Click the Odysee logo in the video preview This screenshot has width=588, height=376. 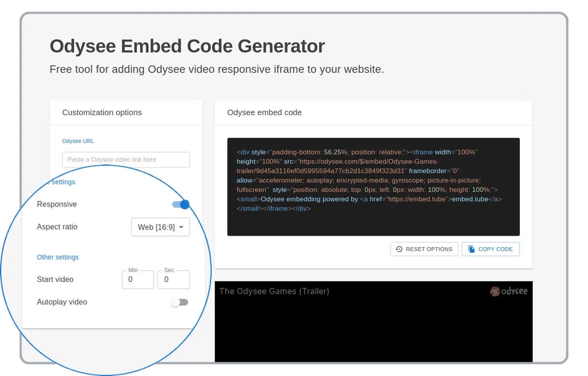tap(509, 291)
